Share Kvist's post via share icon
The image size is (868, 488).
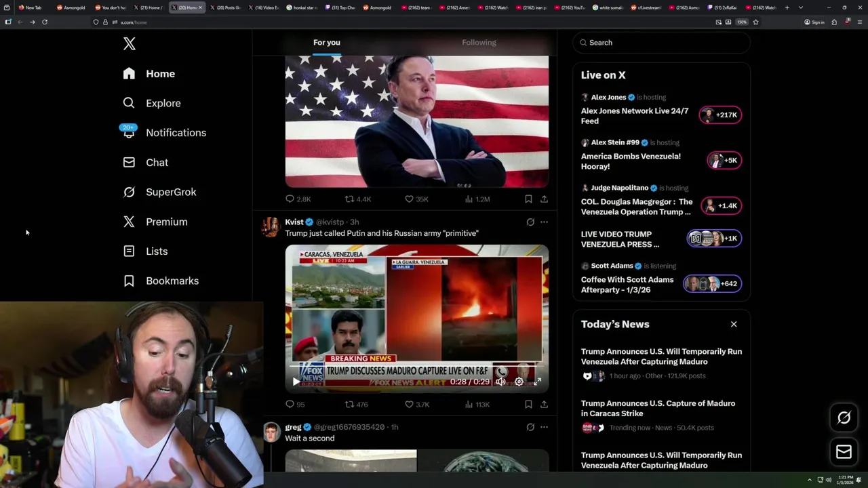pyautogui.click(x=544, y=405)
